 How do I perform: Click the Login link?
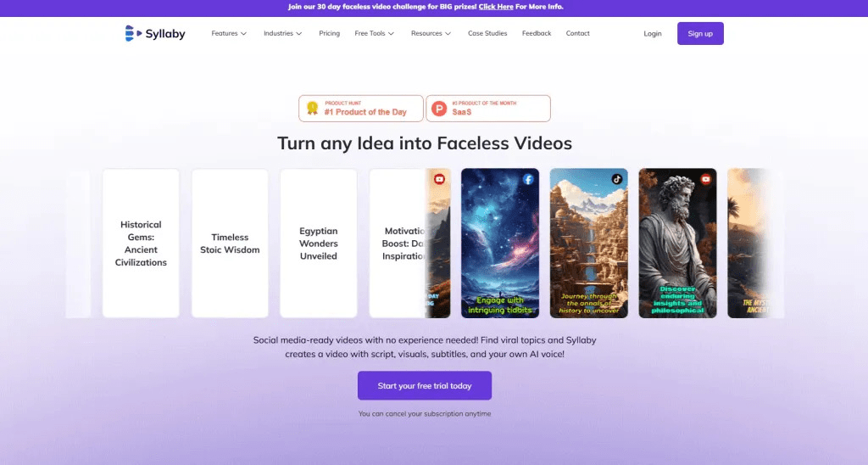(652, 34)
